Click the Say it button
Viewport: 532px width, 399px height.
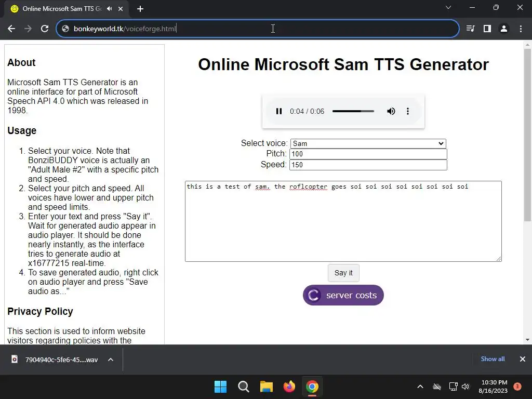(x=343, y=273)
